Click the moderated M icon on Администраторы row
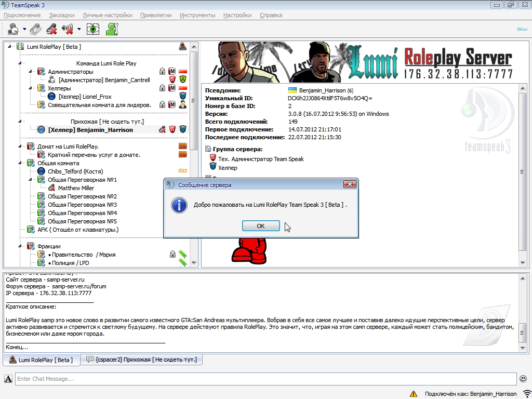This screenshot has height=399, width=532. coord(172,71)
